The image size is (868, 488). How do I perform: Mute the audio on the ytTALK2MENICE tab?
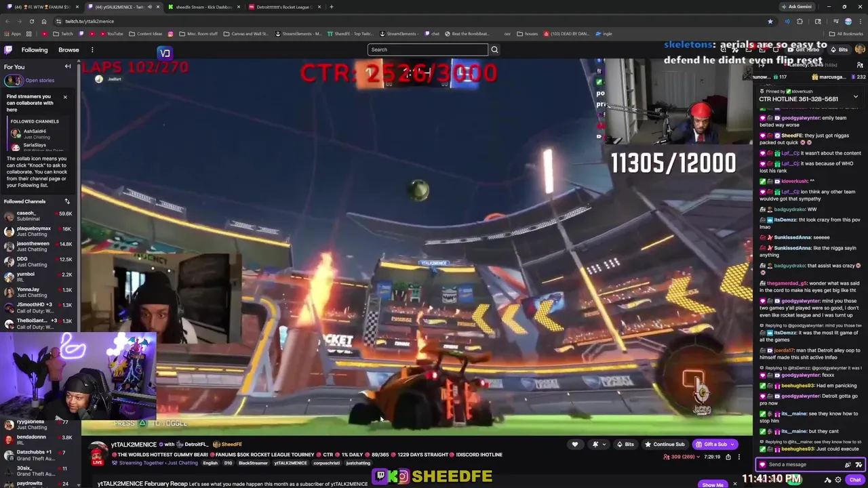pyautogui.click(x=149, y=7)
